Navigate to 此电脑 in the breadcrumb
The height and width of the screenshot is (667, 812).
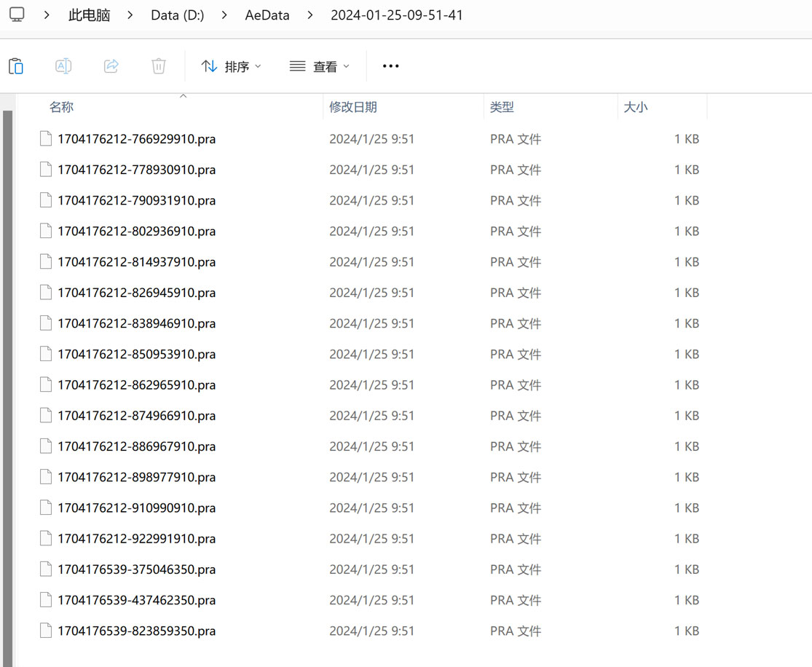coord(89,15)
